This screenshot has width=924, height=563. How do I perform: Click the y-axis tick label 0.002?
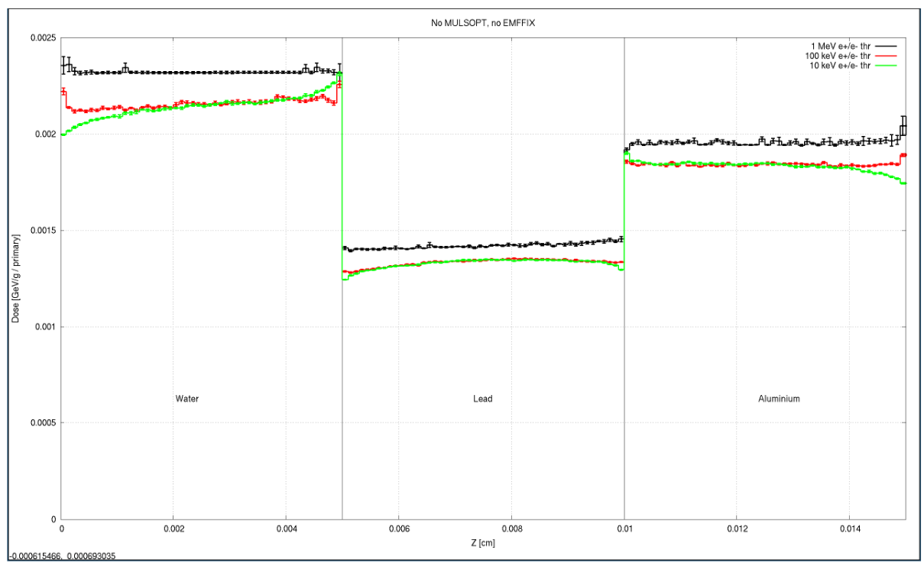coord(46,134)
